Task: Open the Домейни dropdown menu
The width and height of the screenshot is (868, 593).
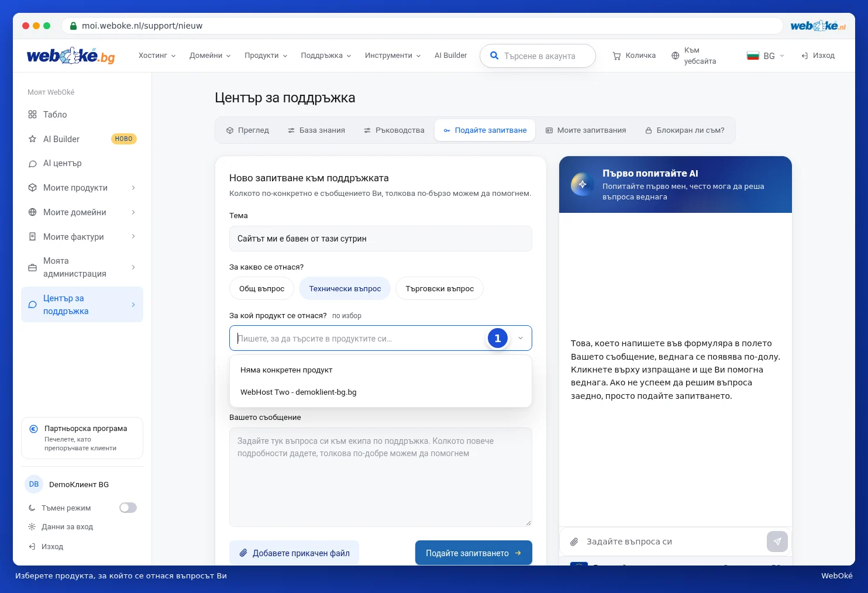Action: tap(210, 56)
